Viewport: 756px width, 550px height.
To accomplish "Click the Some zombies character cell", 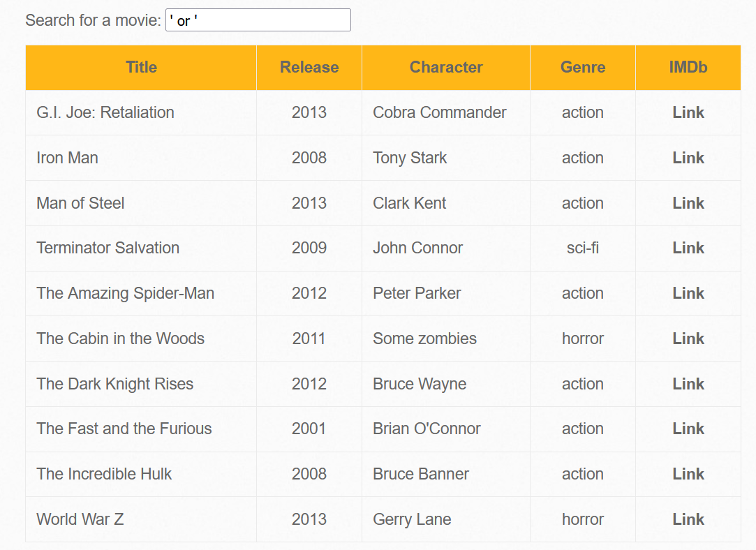I will [446, 339].
